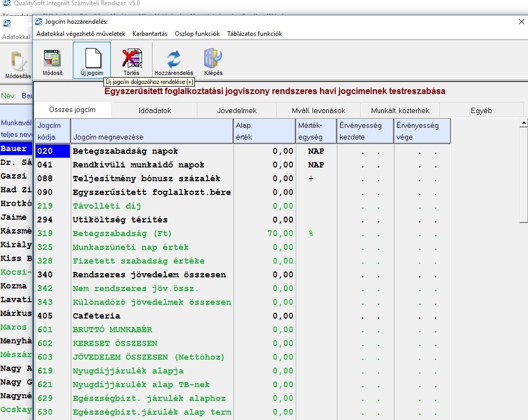The width and height of the screenshot is (528, 420).
Task: Click the Hozzárendelés toolbar icon
Action: (x=174, y=60)
